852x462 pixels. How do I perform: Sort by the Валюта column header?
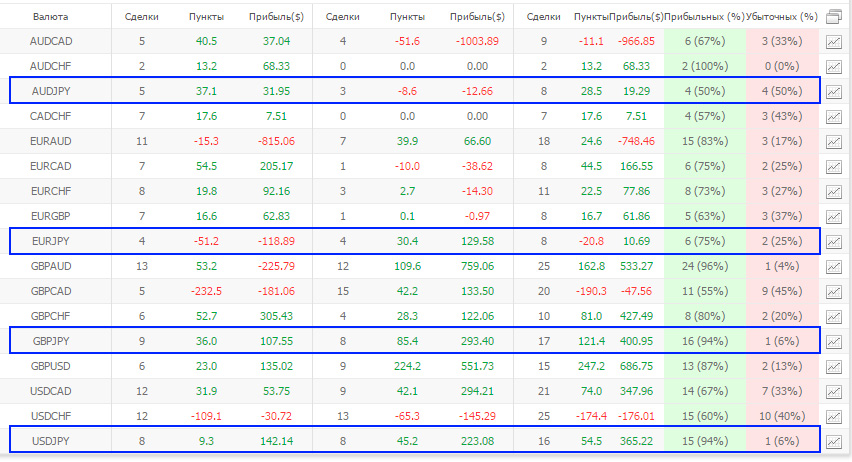pyautogui.click(x=51, y=17)
